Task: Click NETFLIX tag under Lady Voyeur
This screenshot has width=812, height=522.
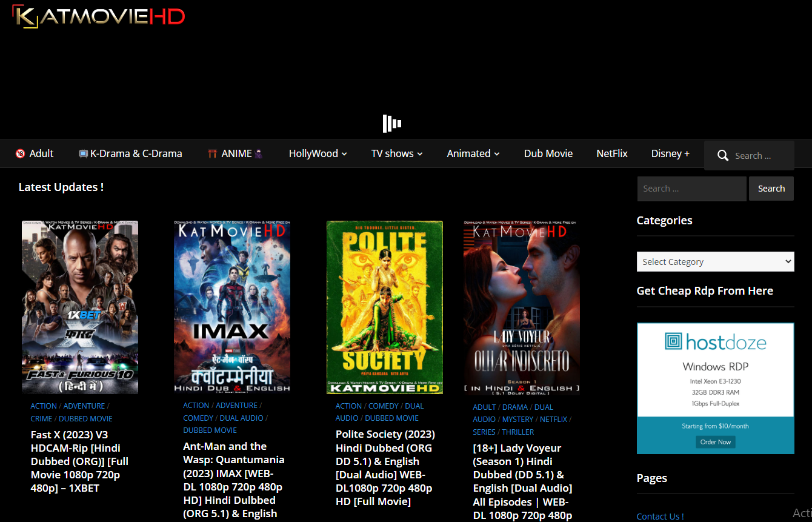Action: 553,420
